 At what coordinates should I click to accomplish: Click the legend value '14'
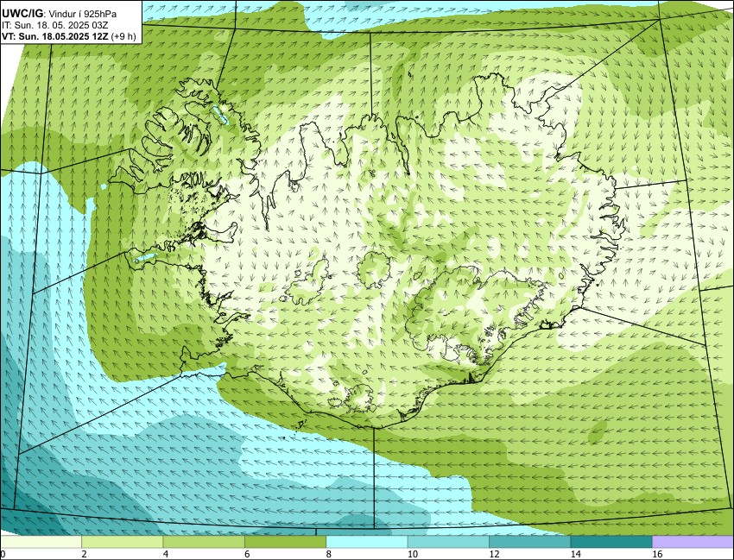click(x=575, y=554)
